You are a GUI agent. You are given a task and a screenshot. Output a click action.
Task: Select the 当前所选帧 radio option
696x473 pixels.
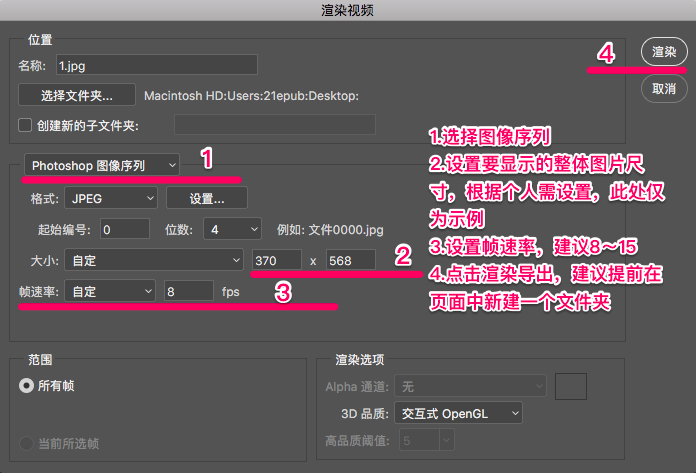(26, 443)
